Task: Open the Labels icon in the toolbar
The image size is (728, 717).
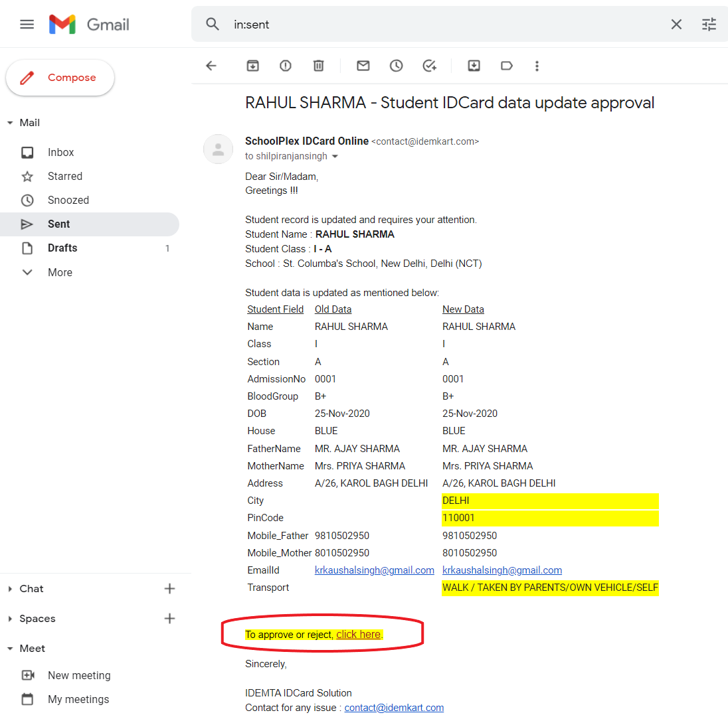Action: point(507,66)
